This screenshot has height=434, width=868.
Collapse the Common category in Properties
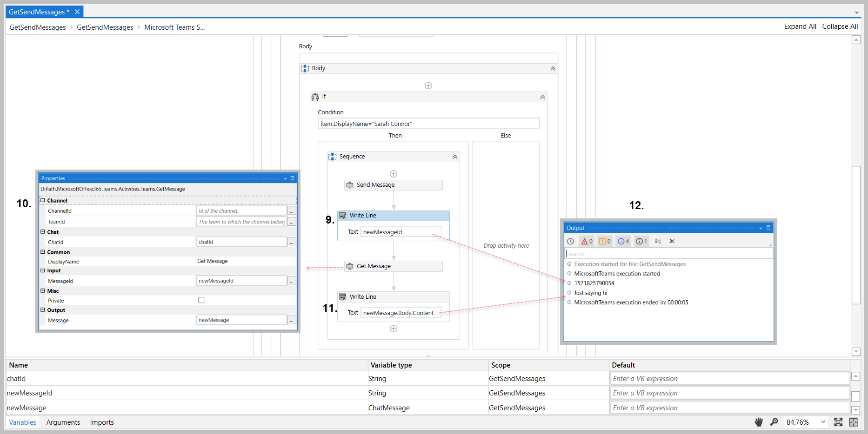(x=43, y=252)
